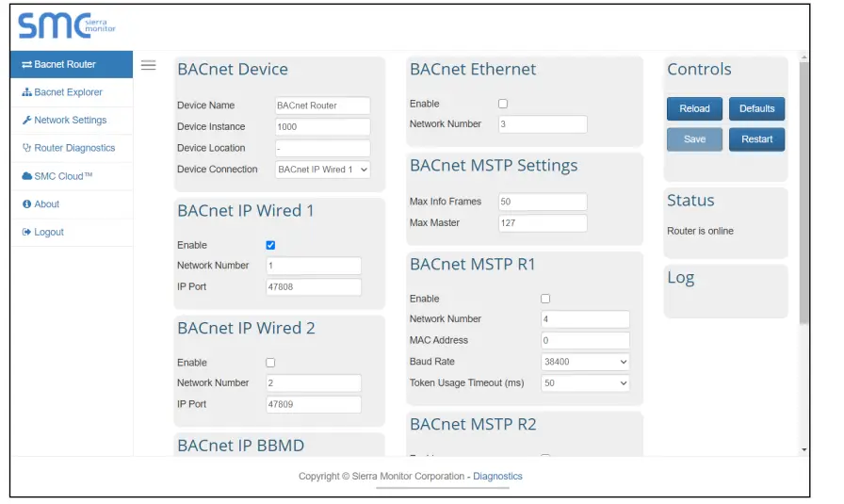Click the Network Settings wrench icon
This screenshot has height=504, width=844.
coord(26,120)
